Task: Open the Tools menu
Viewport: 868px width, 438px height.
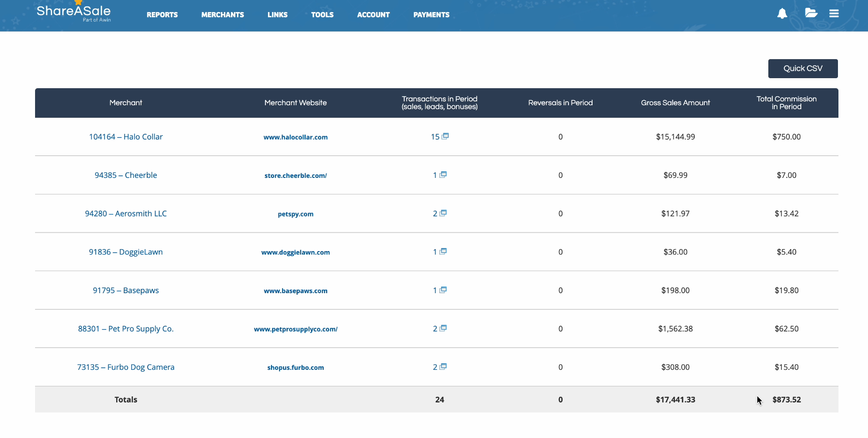Action: [x=323, y=15]
